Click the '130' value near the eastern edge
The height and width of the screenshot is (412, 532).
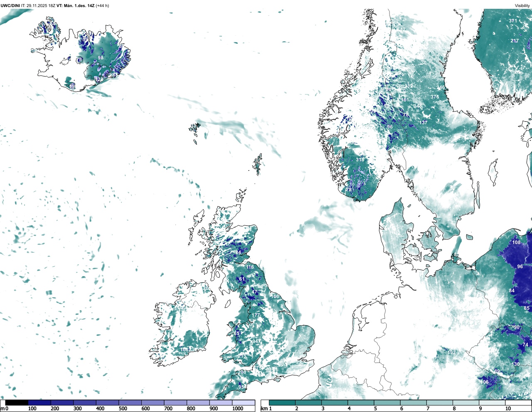tap(515, 364)
